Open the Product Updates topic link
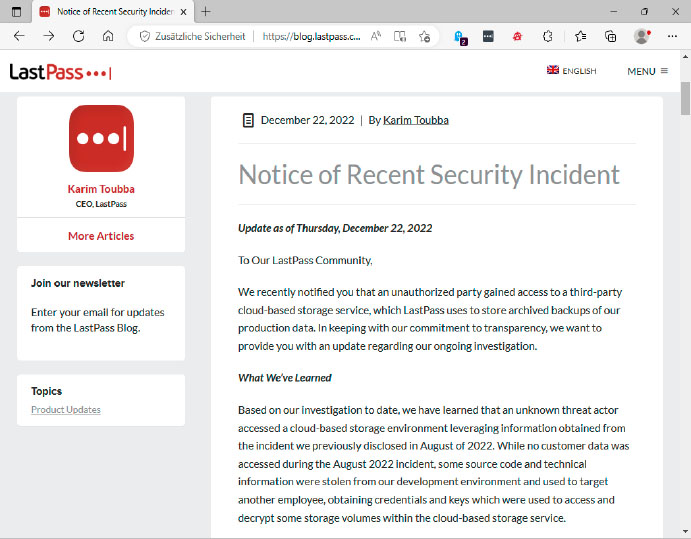The image size is (691, 539). tap(66, 410)
